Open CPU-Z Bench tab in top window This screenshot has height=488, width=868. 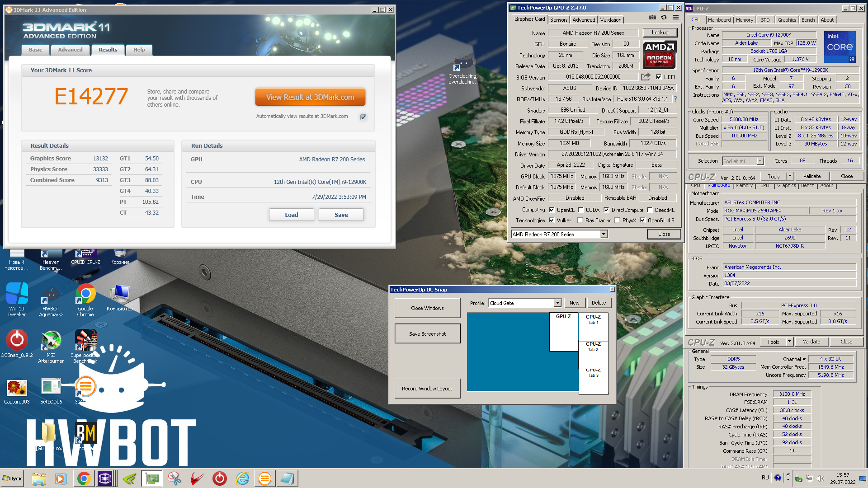pyautogui.click(x=808, y=20)
